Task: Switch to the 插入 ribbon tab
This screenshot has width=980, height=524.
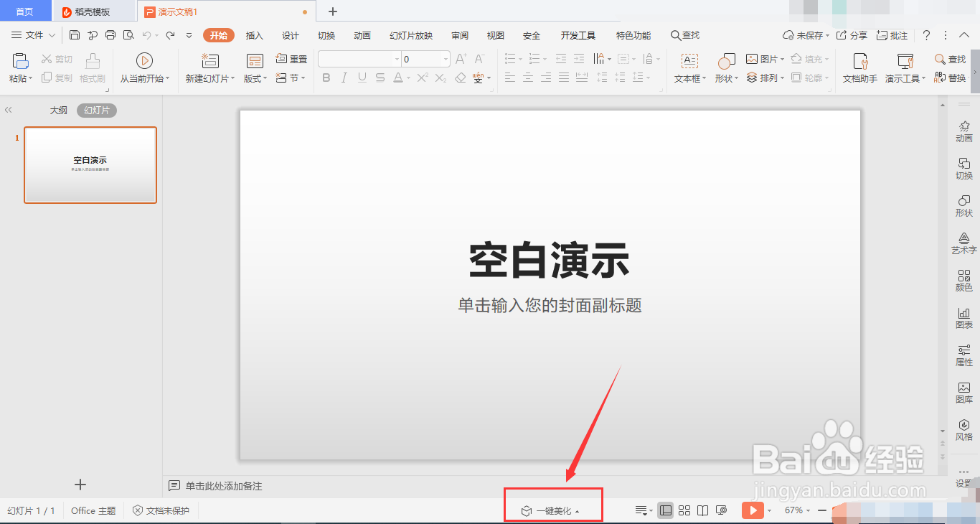Action: pos(254,34)
